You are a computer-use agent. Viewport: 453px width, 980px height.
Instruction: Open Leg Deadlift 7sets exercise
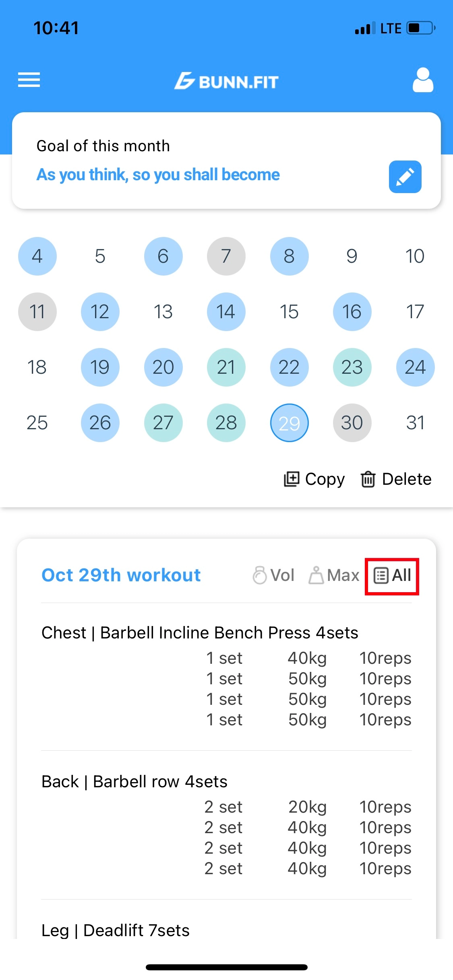pos(116,931)
